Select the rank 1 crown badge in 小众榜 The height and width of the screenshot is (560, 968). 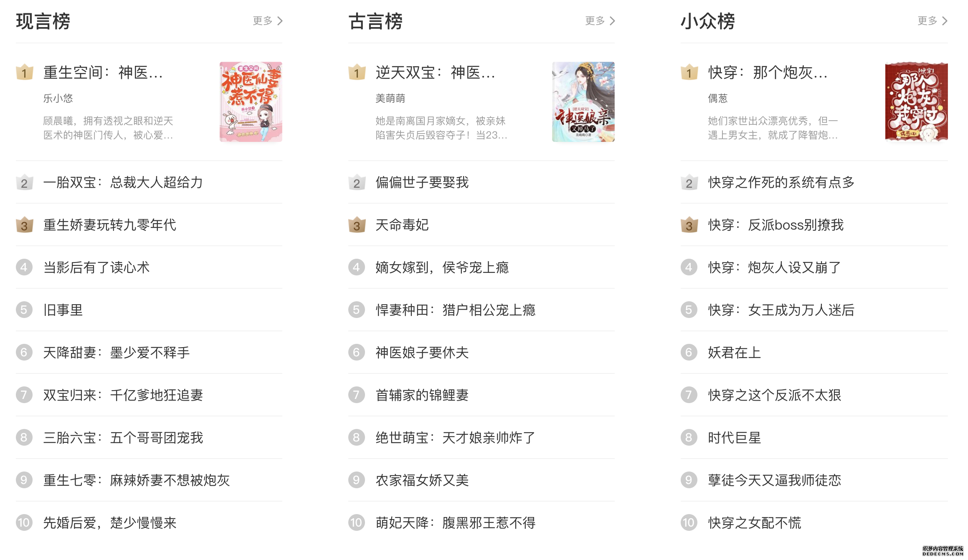point(689,73)
